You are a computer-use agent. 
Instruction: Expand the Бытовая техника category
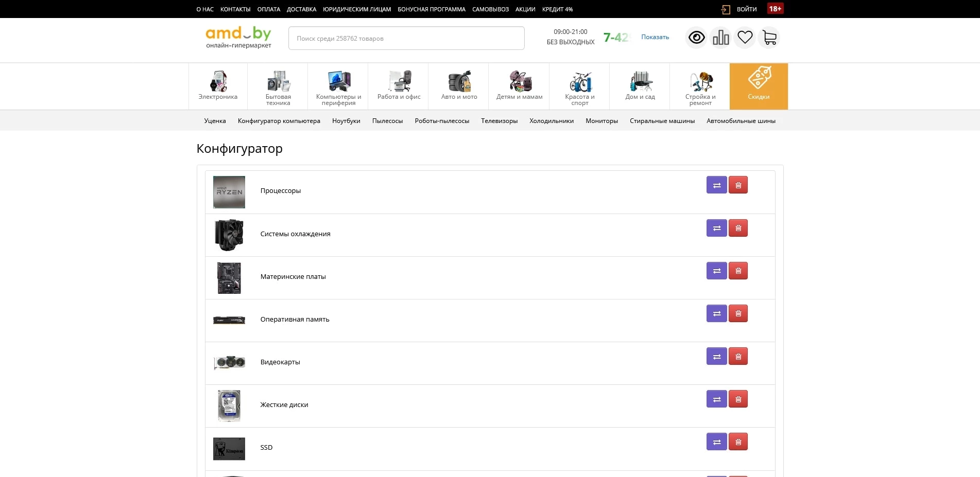[x=278, y=86]
